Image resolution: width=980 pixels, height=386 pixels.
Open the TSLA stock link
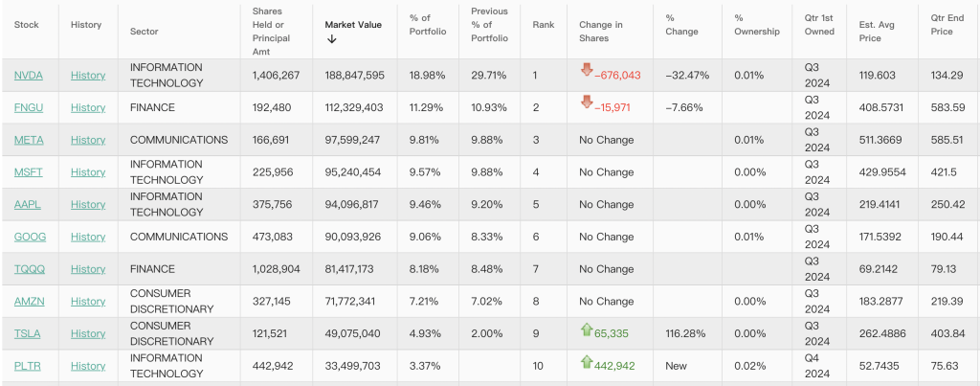point(28,333)
